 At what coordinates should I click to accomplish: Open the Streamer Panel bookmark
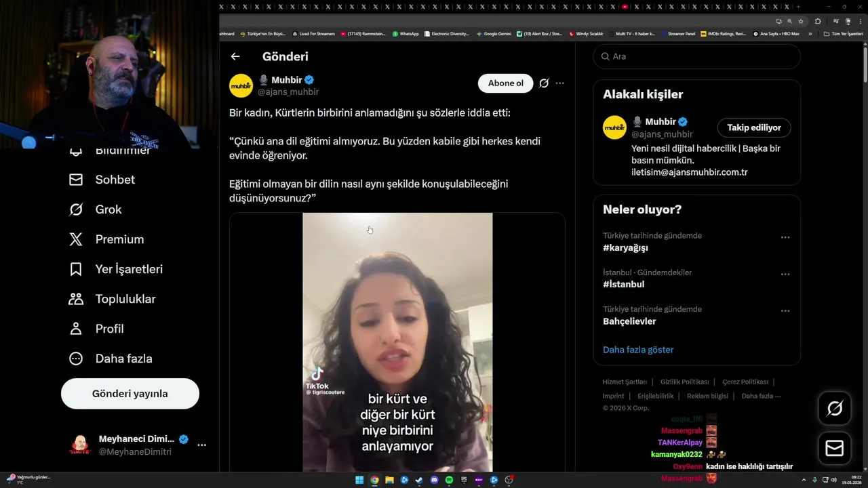point(678,33)
